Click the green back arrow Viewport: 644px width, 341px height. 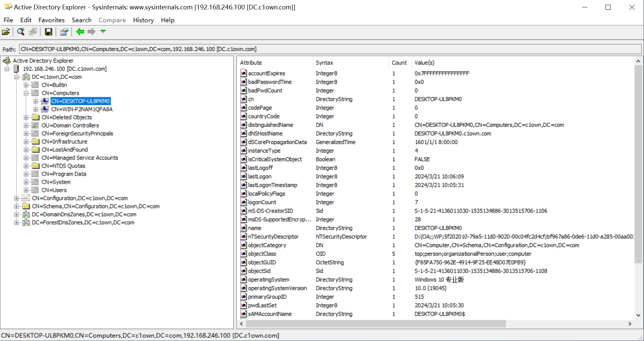coord(80,32)
